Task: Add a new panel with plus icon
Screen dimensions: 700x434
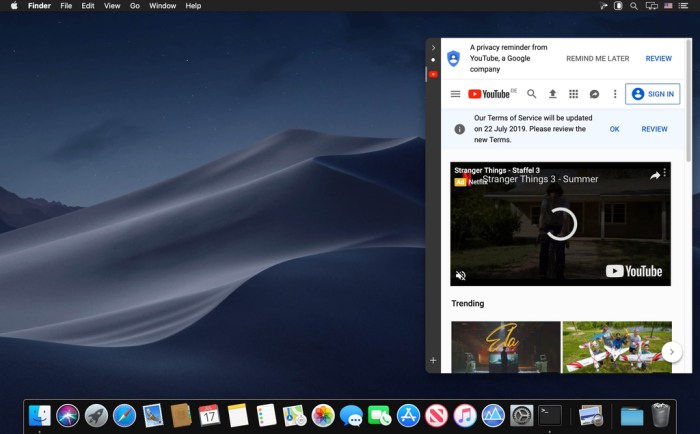Action: [x=433, y=360]
